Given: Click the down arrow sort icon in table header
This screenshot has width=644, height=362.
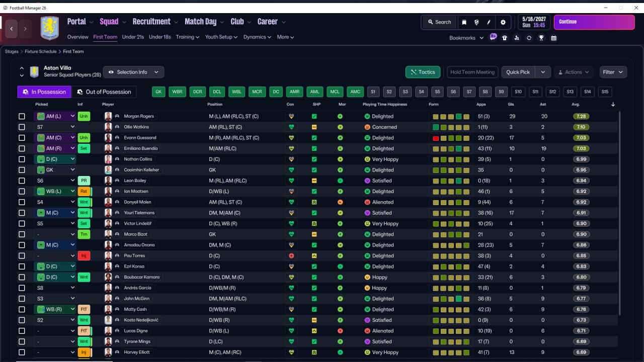Looking at the screenshot, I should pyautogui.click(x=613, y=105).
